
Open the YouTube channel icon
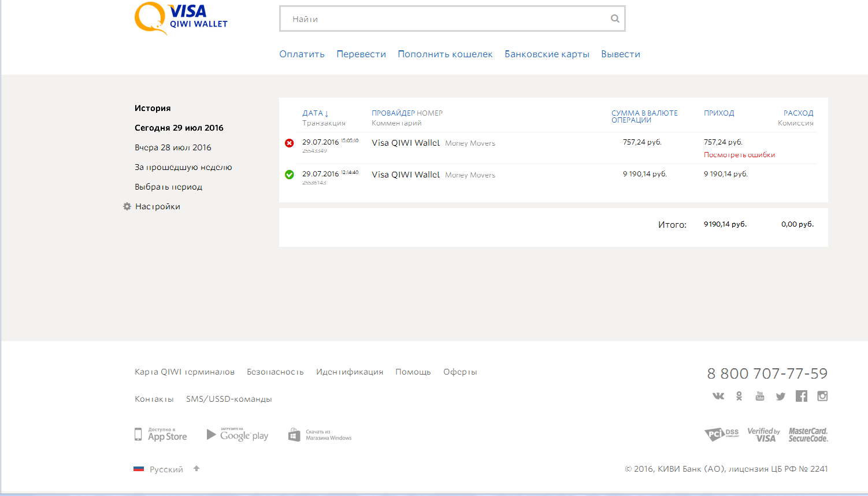pos(760,396)
